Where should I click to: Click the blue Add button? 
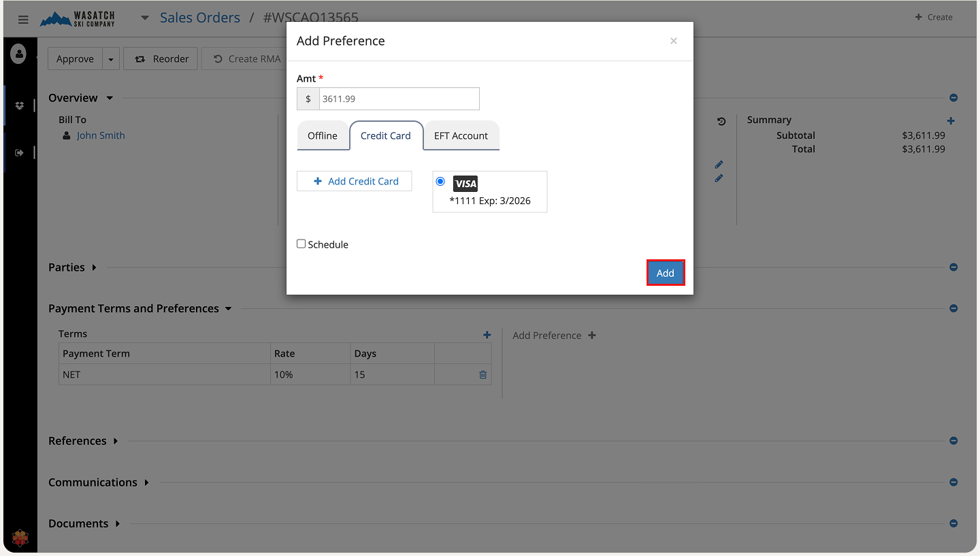pos(665,273)
